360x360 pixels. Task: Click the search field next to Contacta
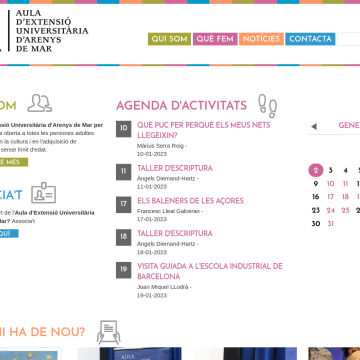[349, 39]
